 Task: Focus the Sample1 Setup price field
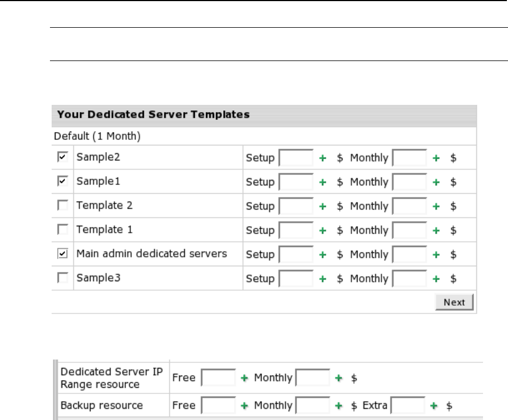click(296, 182)
